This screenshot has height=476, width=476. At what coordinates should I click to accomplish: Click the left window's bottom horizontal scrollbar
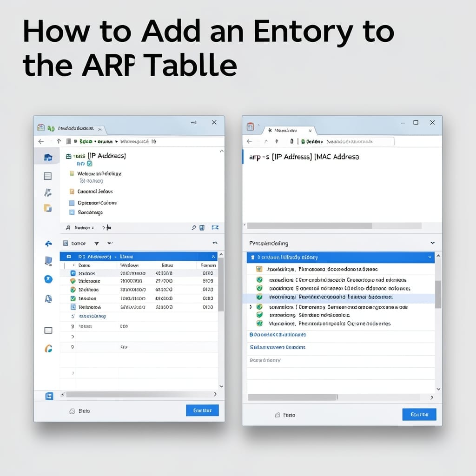click(140, 394)
